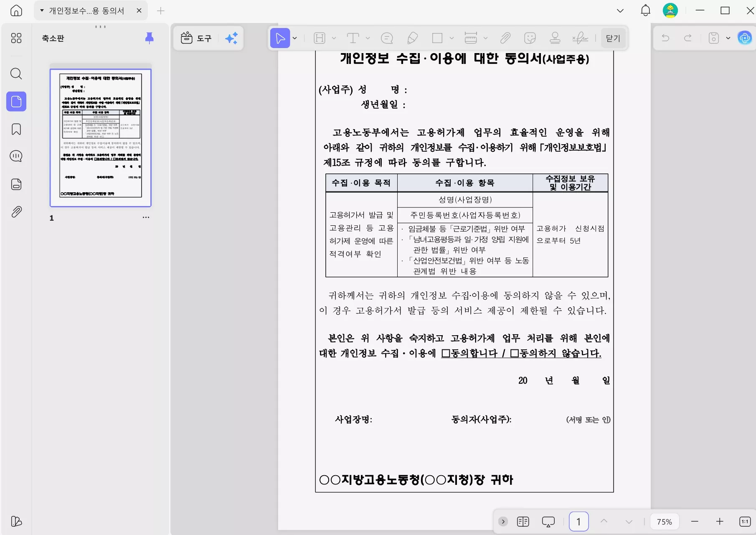Redo the last action
Viewport: 756px width, 535px height.
tap(688, 38)
